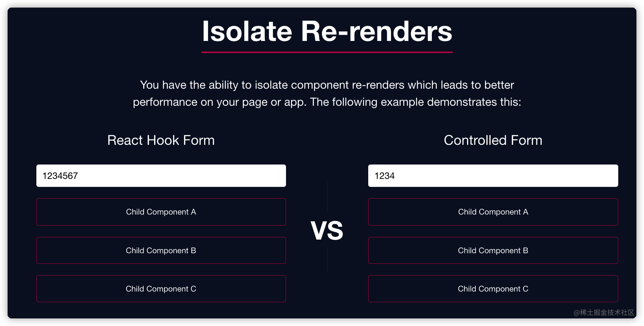
Task: Click the React Hook Form heading
Action: click(161, 140)
